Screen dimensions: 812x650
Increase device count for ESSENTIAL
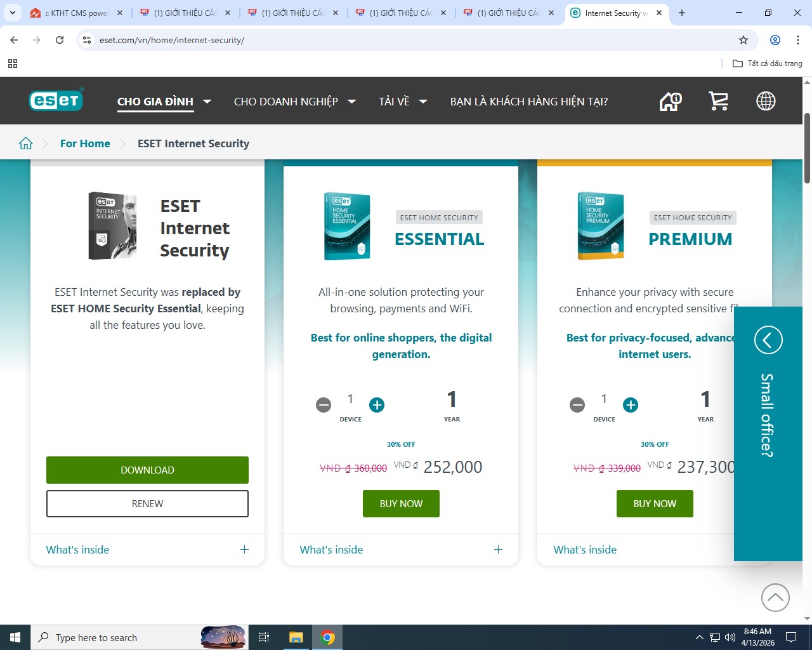coord(377,405)
